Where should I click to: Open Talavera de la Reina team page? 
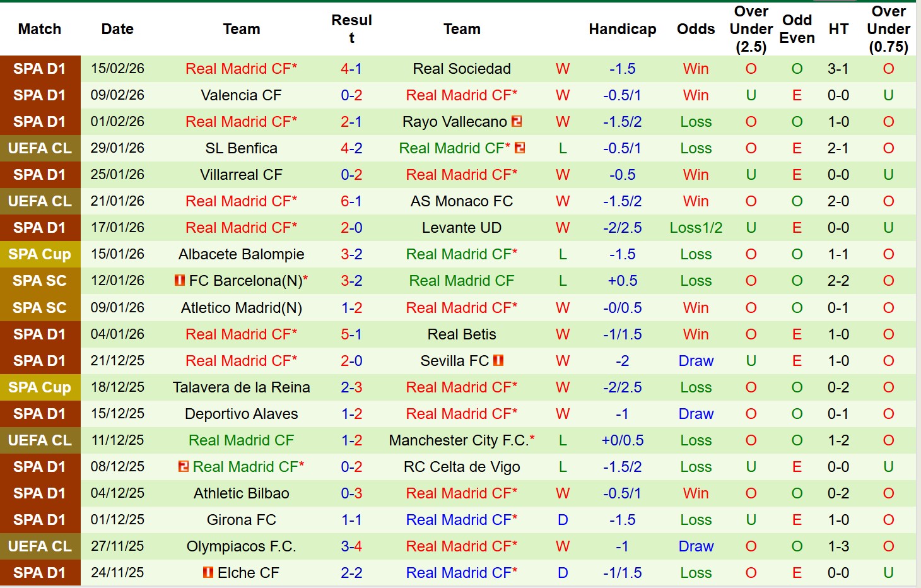(x=242, y=387)
